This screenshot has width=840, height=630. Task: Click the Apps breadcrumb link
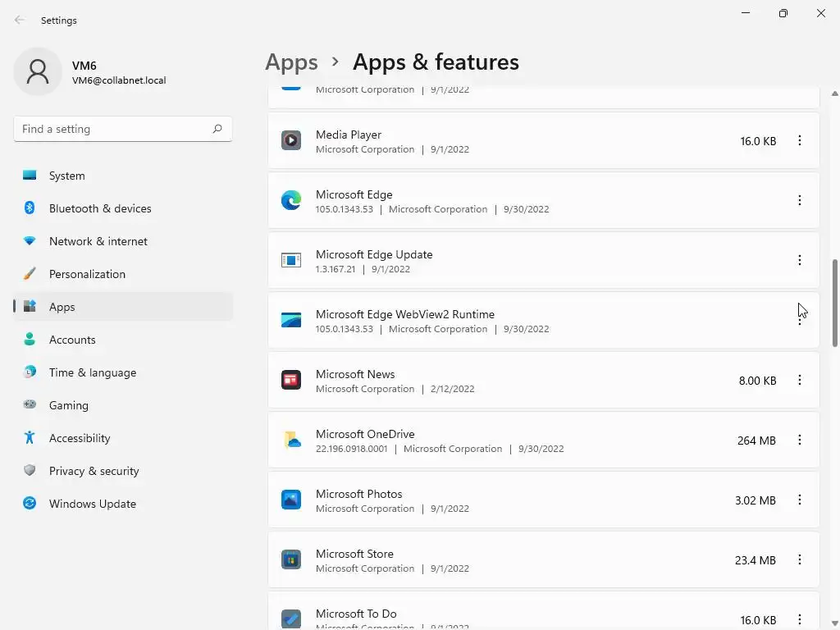pos(291,62)
